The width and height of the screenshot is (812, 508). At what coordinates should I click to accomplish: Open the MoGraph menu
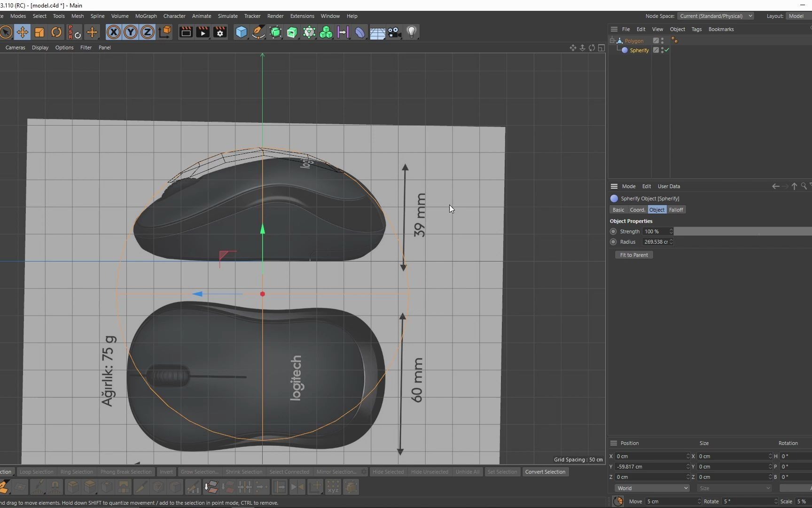pyautogui.click(x=146, y=16)
